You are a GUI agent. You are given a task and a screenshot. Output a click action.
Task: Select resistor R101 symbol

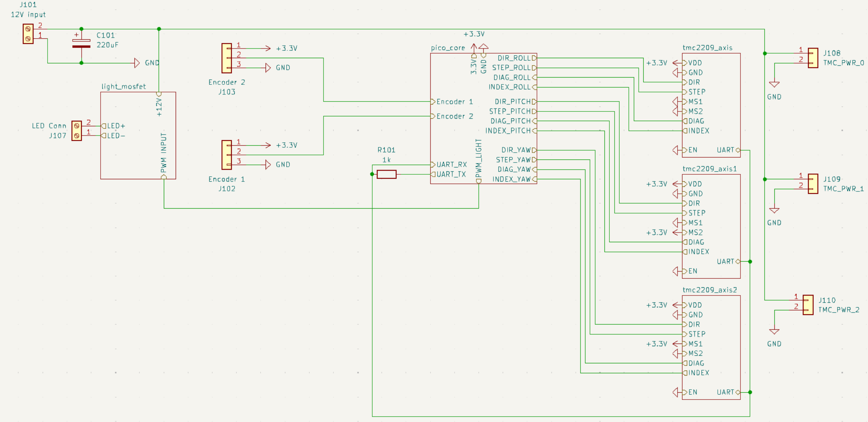pos(386,174)
